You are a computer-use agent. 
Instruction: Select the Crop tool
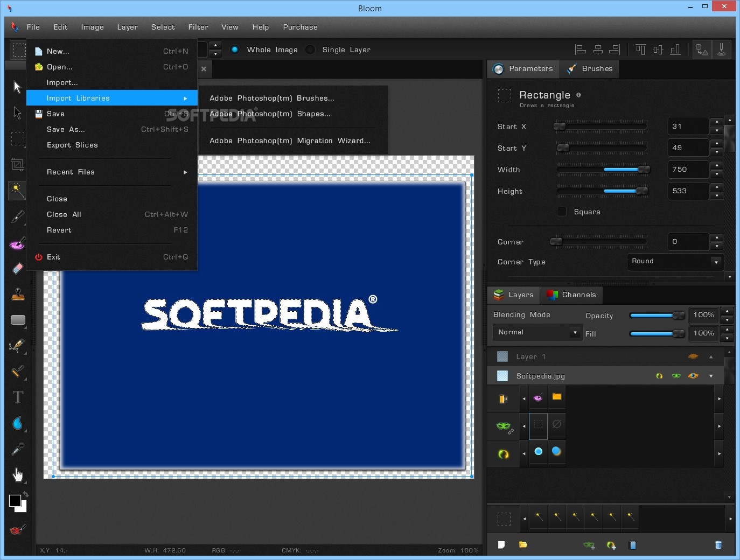[17, 164]
